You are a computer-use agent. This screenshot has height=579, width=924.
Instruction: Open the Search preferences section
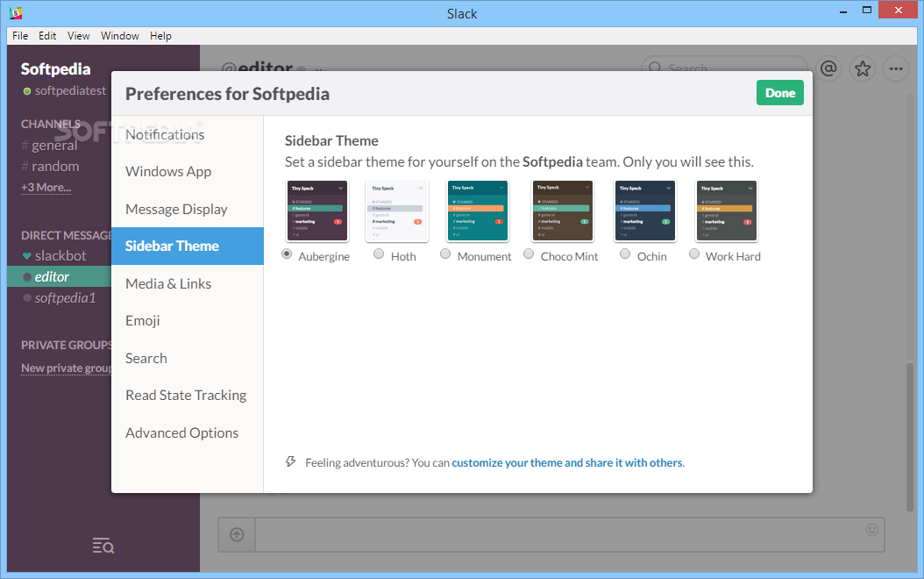point(188,359)
